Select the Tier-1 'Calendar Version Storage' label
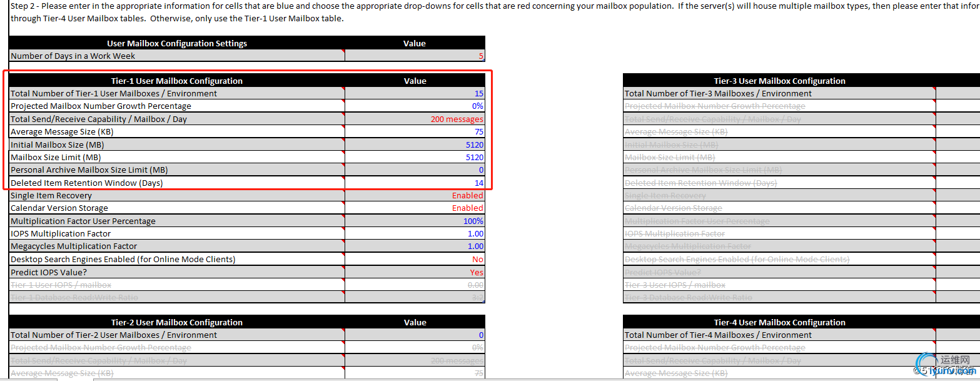The height and width of the screenshot is (381, 980). click(x=59, y=208)
